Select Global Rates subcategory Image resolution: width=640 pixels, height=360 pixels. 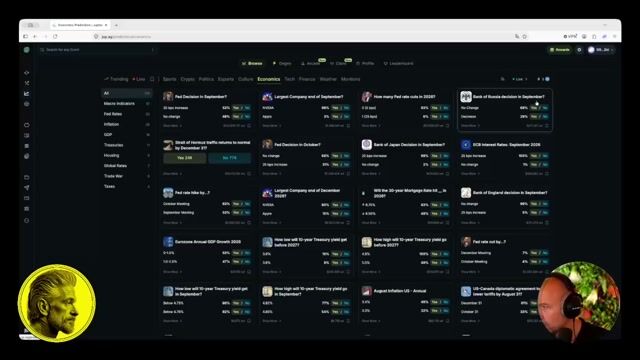127,166
